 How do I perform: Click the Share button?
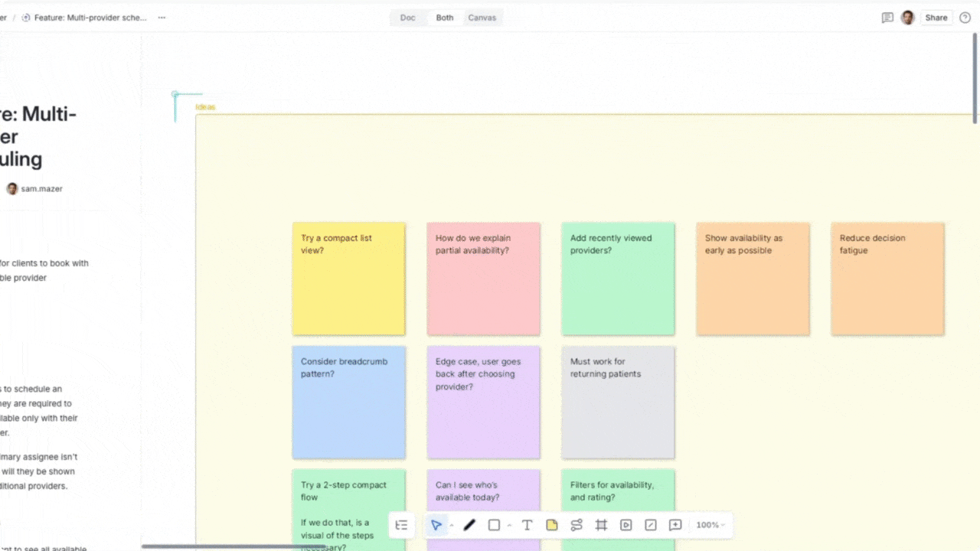pos(936,18)
